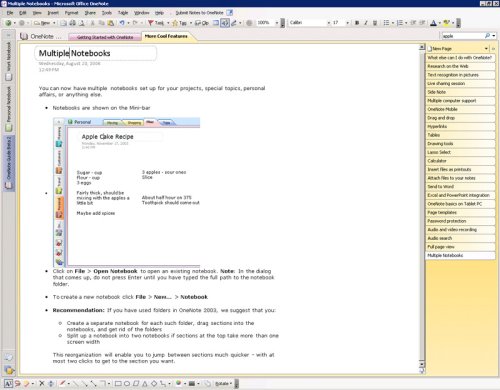Click the page vertical scrollbar up arrow

click(422, 47)
